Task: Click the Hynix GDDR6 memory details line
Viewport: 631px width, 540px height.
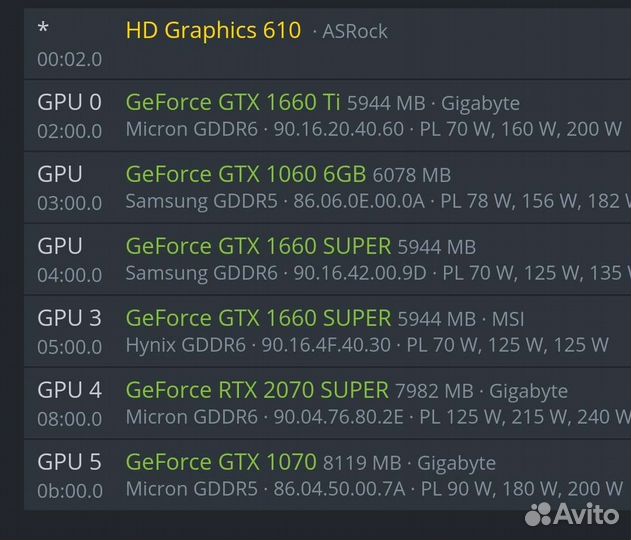Action: [x=366, y=345]
